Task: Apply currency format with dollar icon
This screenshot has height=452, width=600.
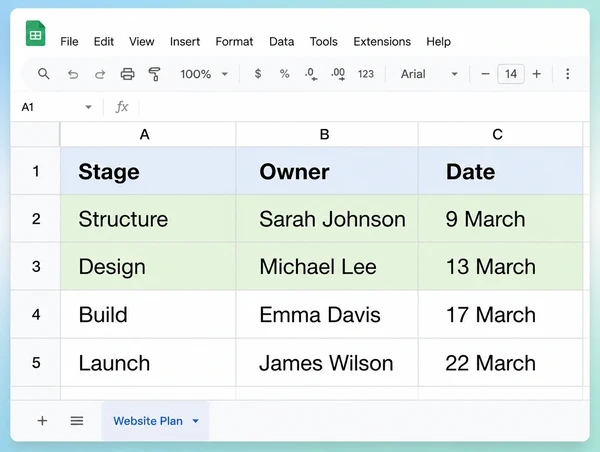Action: pyautogui.click(x=258, y=73)
